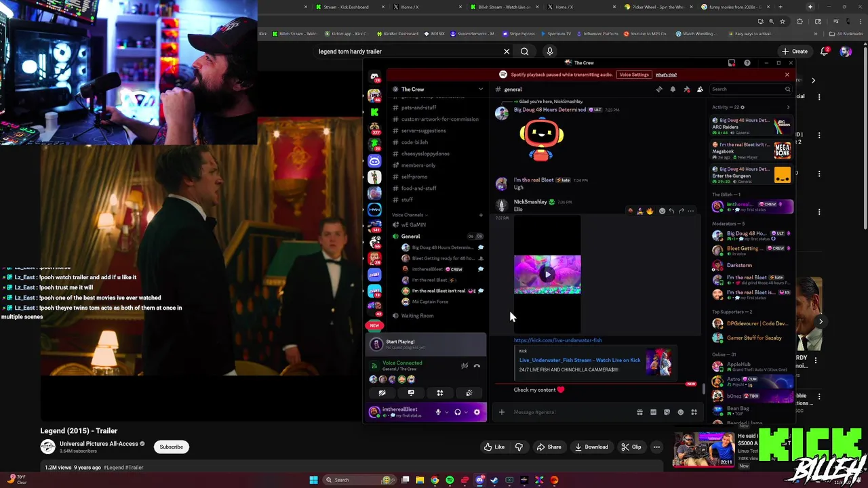Image resolution: width=868 pixels, height=488 pixels.
Task: Open notification settings bell in Discord header
Action: [x=673, y=89]
